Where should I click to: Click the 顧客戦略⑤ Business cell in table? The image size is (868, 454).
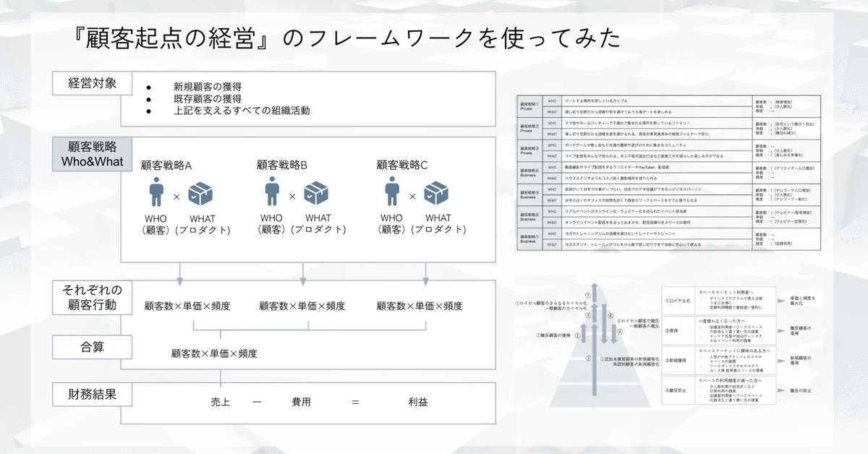pyautogui.click(x=529, y=194)
